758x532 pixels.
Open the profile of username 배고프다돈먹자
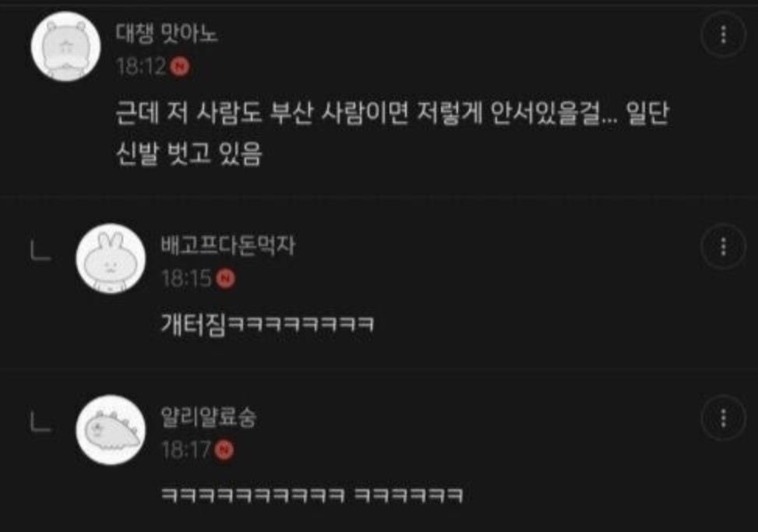[227, 245]
